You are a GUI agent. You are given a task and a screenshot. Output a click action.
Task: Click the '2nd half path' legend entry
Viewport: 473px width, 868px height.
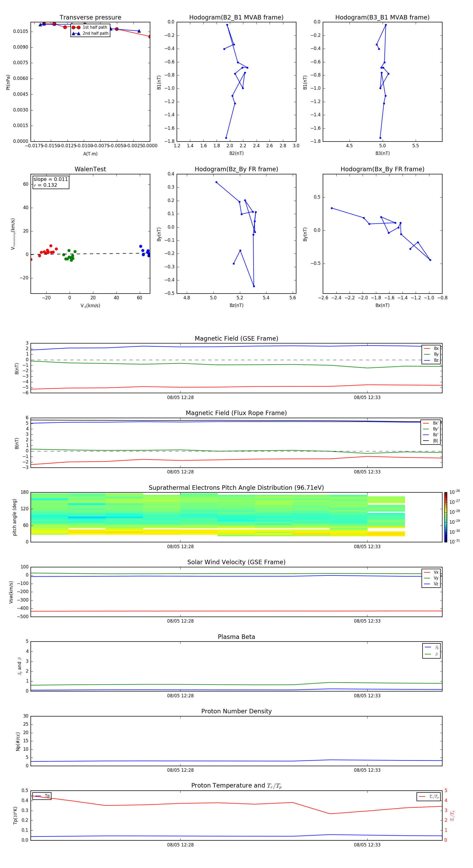90,33
